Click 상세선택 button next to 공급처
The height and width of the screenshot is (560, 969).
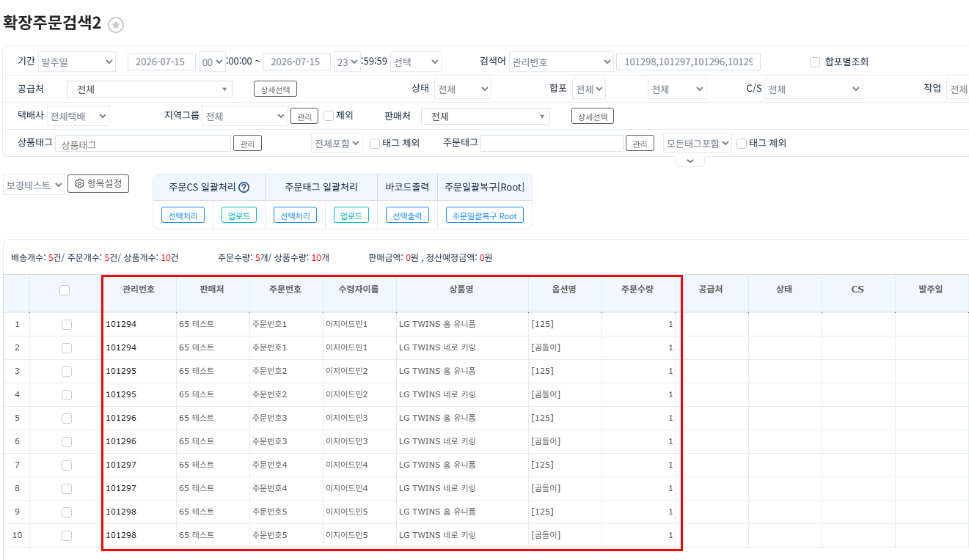[x=275, y=89]
